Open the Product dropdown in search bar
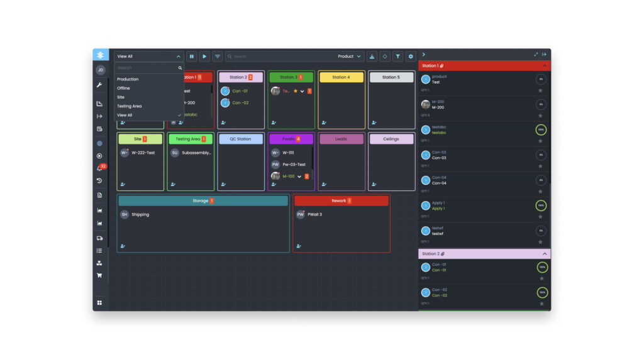 point(349,57)
